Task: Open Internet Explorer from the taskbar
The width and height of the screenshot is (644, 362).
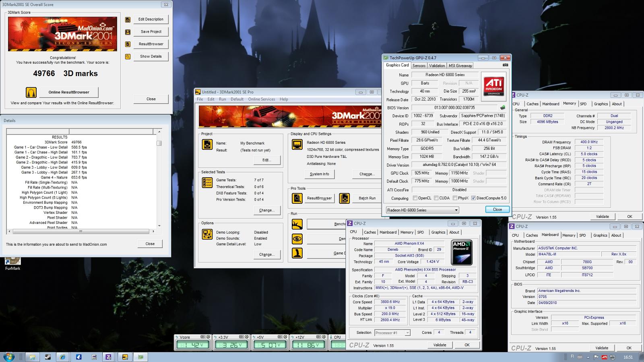Action: point(63,357)
